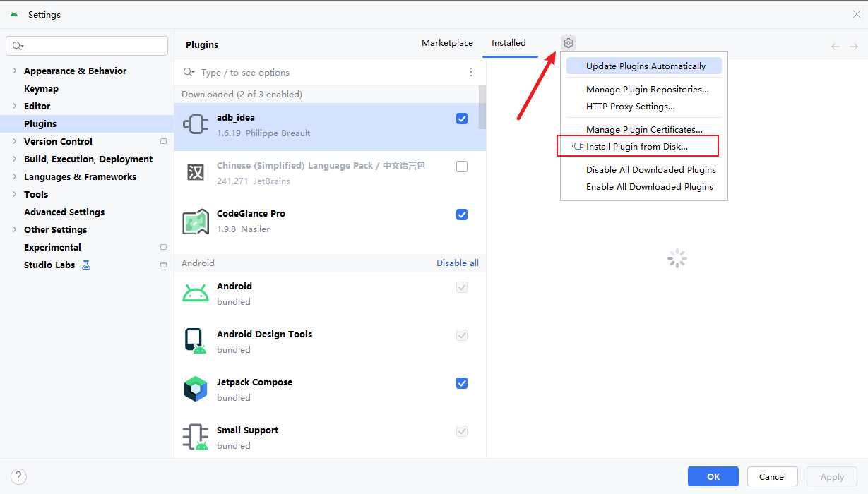Open HTTP Proxy Settings...
Screen dimensions: 868x494
point(644,107)
